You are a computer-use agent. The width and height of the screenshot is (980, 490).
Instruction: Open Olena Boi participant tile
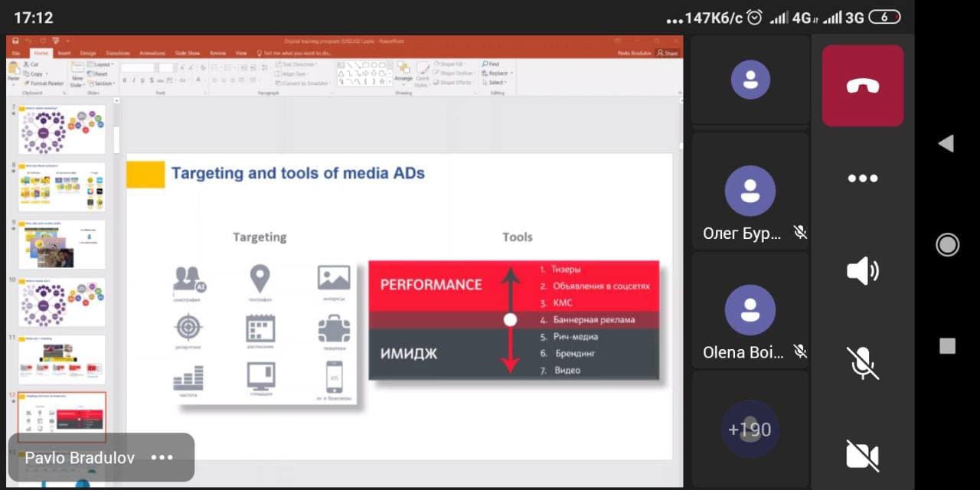click(750, 310)
